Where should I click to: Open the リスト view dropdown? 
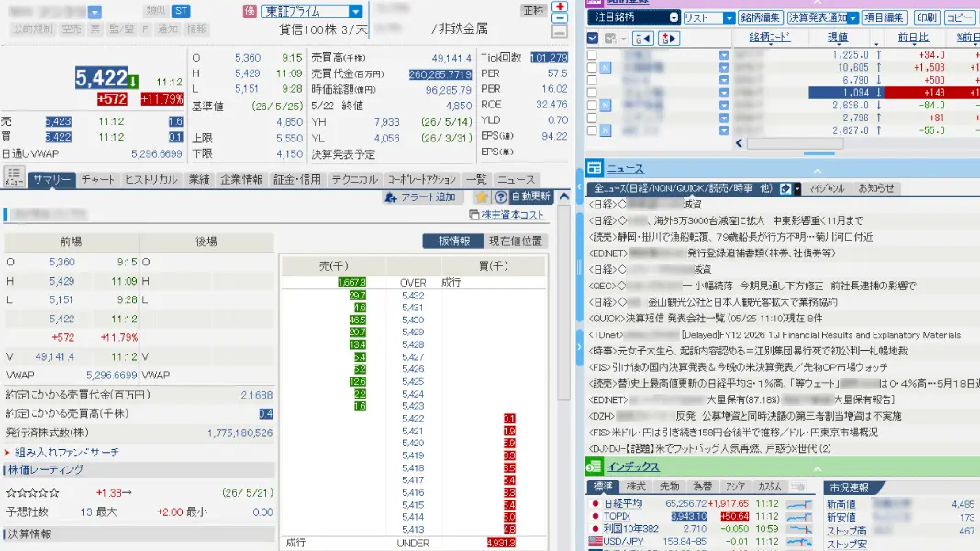coord(729,18)
